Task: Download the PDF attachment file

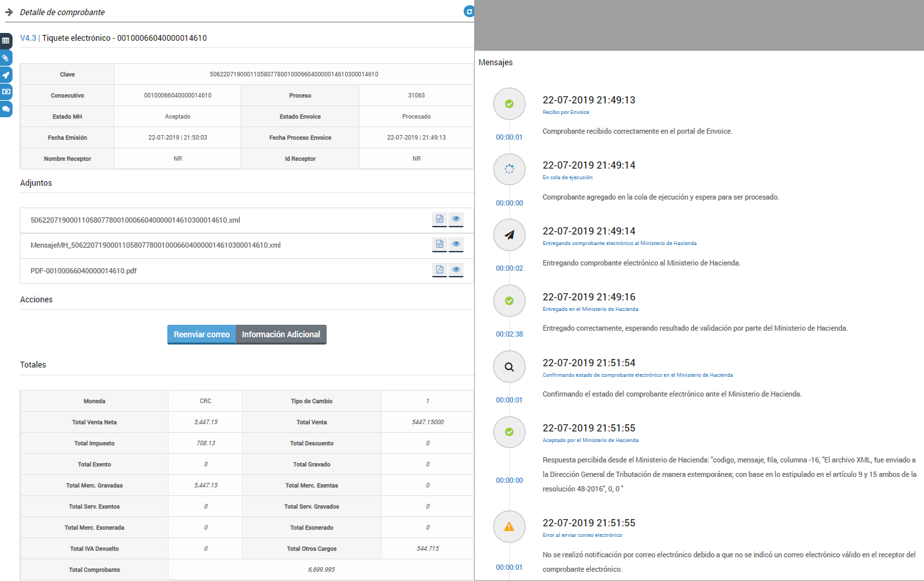Action: click(x=439, y=269)
